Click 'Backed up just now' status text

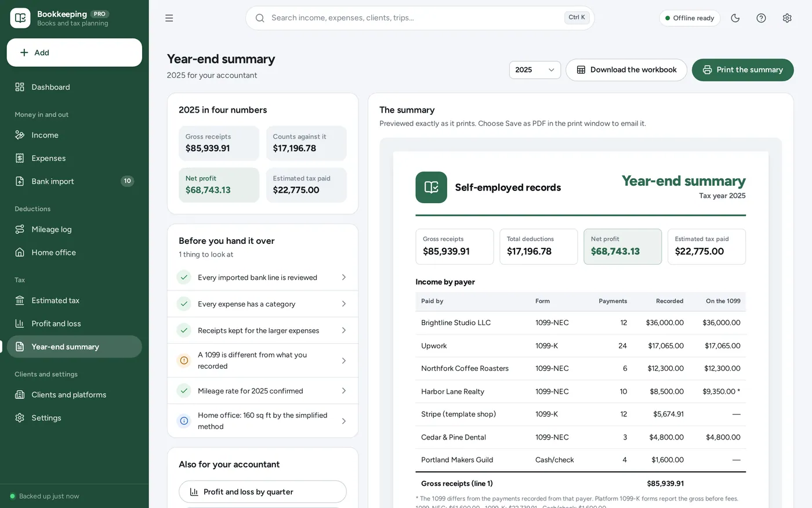(49, 496)
